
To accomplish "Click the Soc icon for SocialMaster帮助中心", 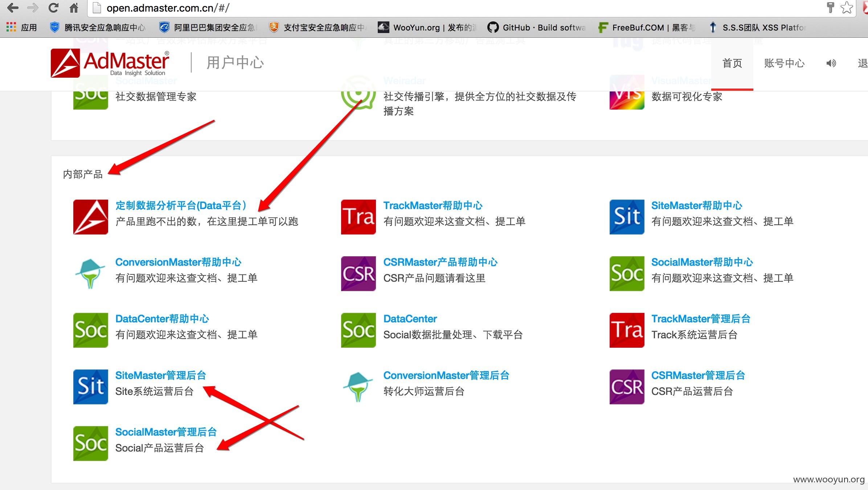I will tap(627, 274).
